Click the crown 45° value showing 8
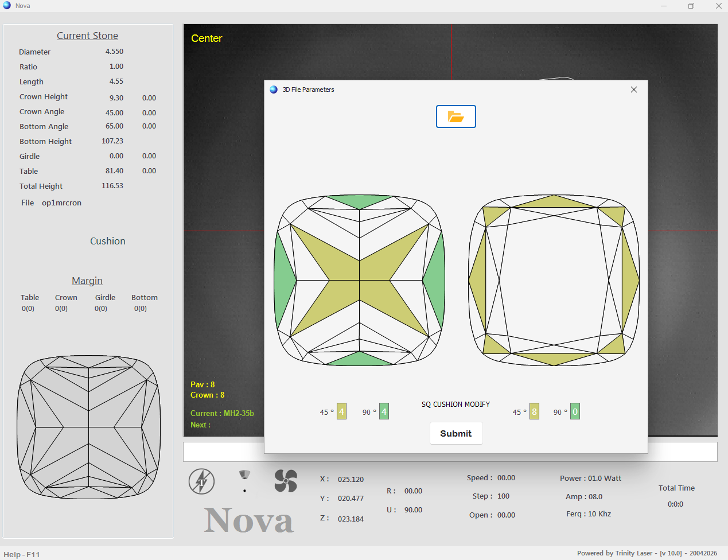Image resolution: width=728 pixels, height=560 pixels. click(534, 411)
